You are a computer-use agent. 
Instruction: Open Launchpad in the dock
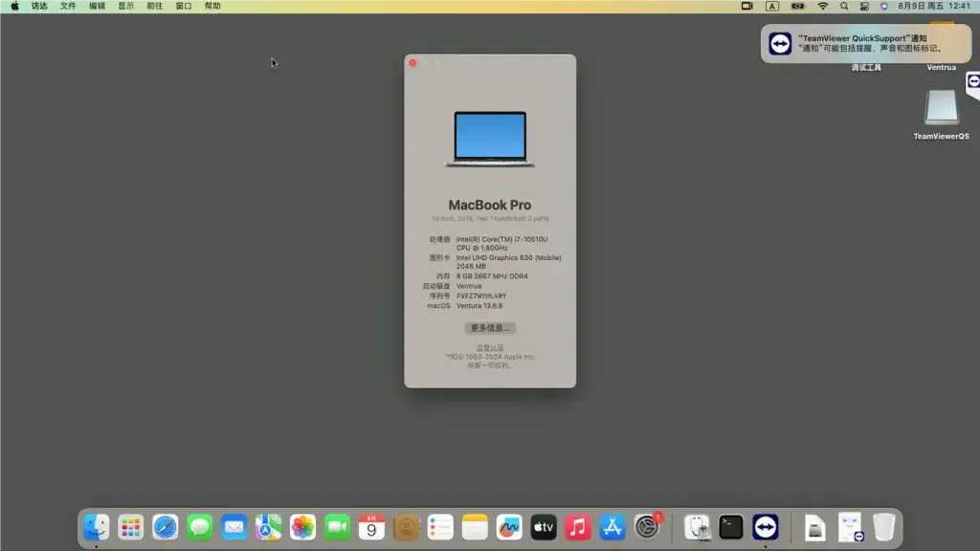130,527
